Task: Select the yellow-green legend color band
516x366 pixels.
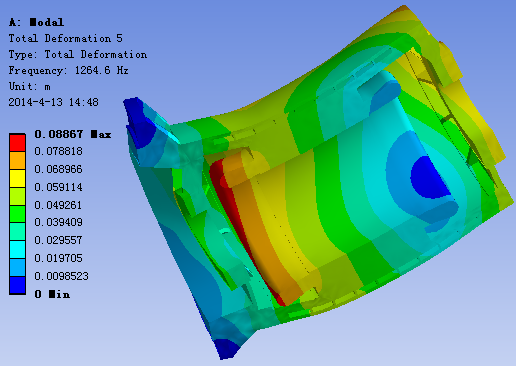Action: coord(17,196)
